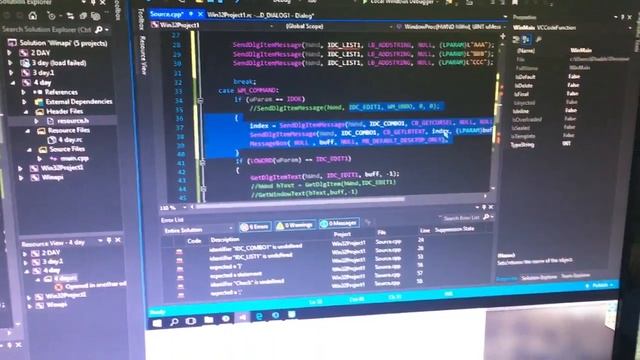Open the Resource View side tab

[x=143, y=56]
